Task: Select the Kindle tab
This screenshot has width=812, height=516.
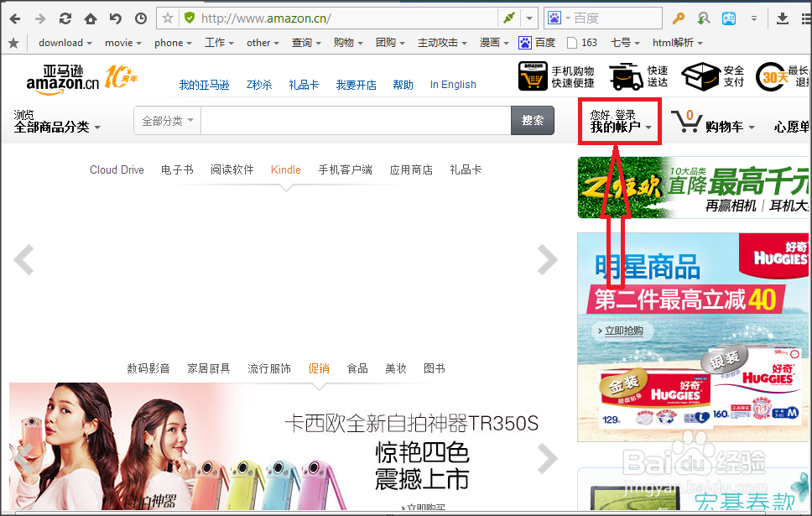Action: [286, 170]
